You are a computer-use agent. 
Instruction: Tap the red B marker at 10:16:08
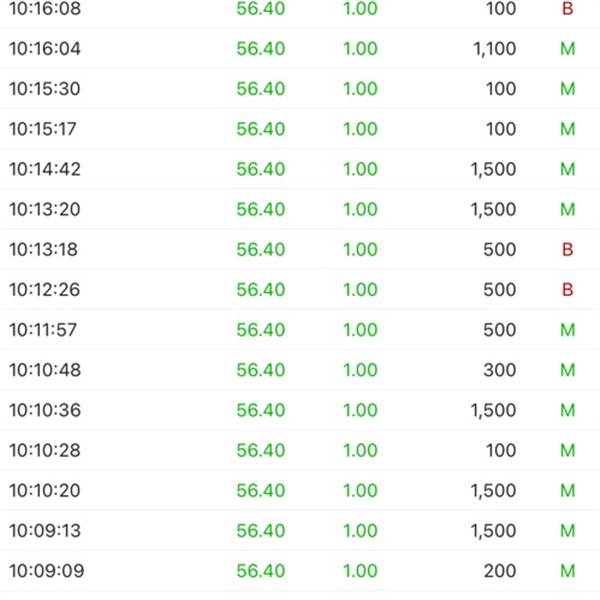[x=567, y=8]
